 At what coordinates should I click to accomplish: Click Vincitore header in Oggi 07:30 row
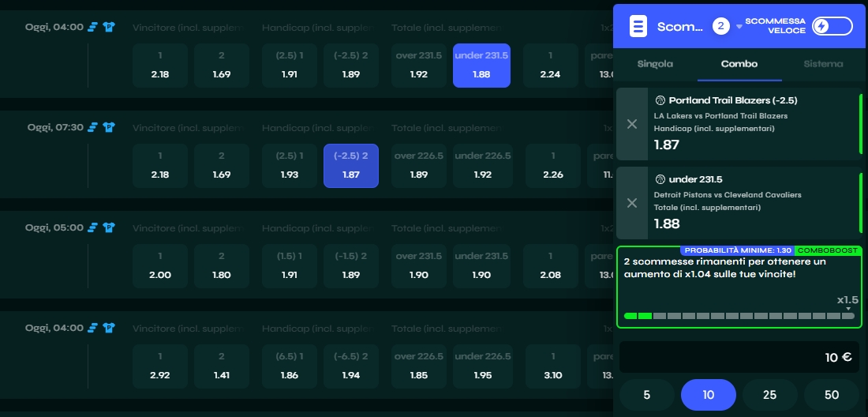(187, 127)
